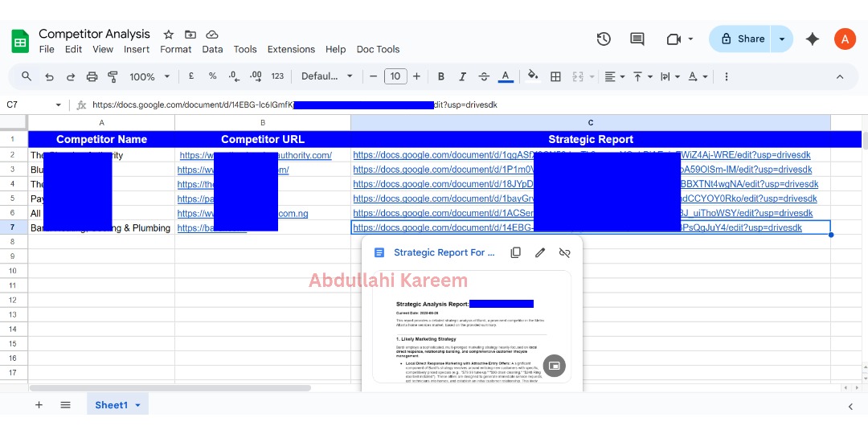Increase font size plus button
The image size is (868, 434).
(416, 76)
